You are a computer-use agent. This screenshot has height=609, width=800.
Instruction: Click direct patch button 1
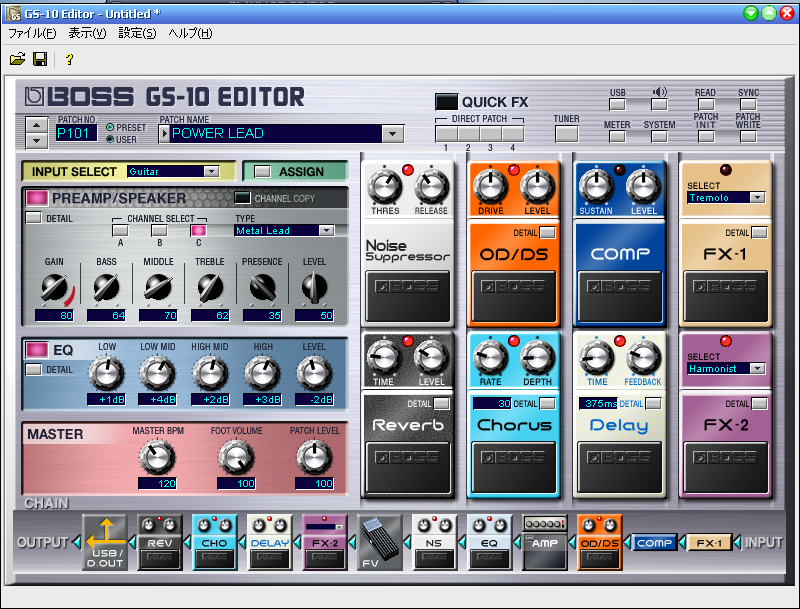[446, 134]
